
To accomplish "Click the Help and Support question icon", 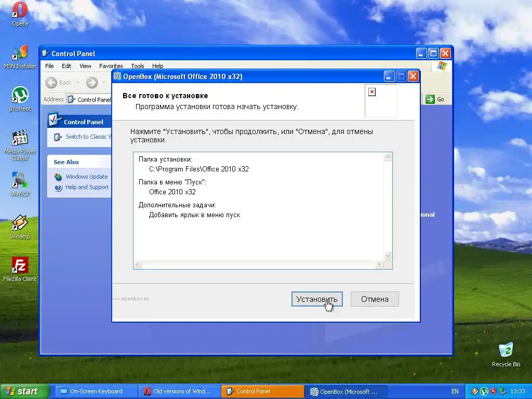I will 58,187.
